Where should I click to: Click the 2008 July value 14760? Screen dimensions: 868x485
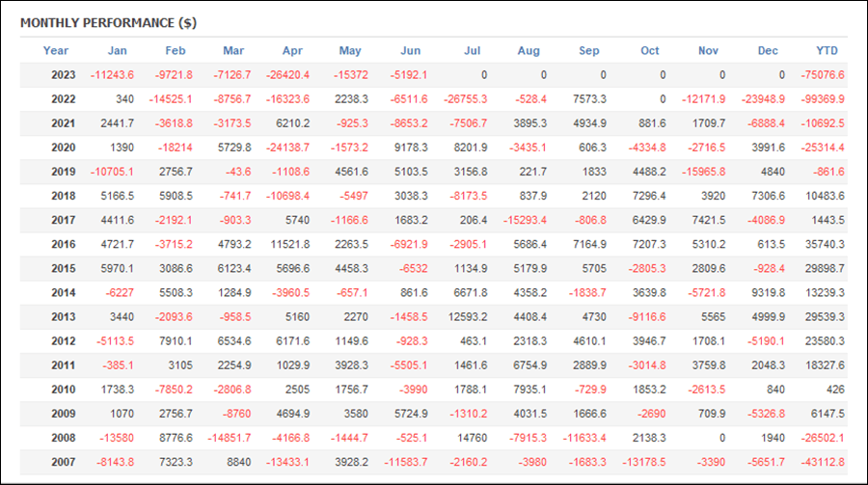point(472,438)
